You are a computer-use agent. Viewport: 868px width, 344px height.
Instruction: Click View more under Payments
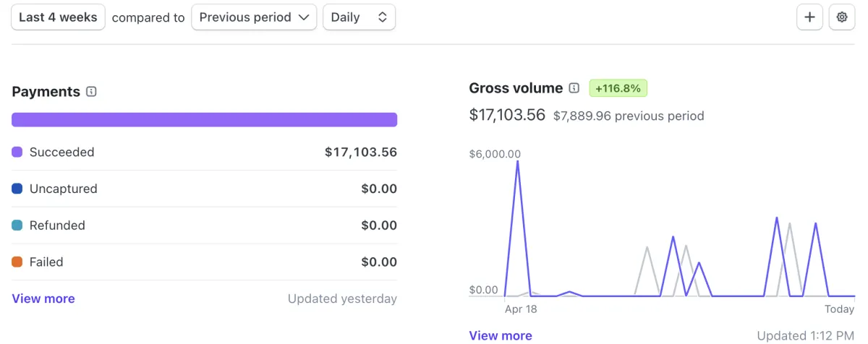pyautogui.click(x=43, y=298)
